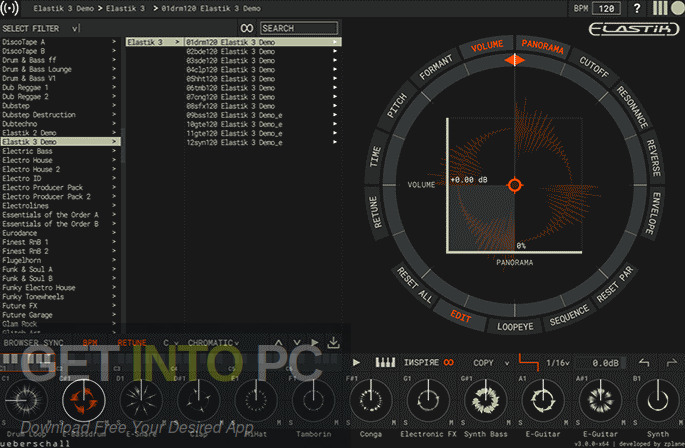Open the keyboard view icon
Image resolution: width=685 pixels, height=448 pixels.
(385, 362)
